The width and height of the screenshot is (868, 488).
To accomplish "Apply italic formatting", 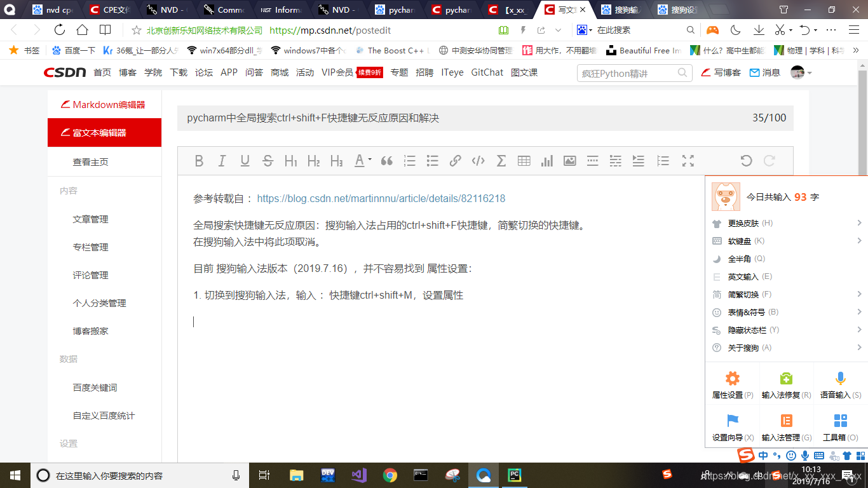I will pyautogui.click(x=222, y=161).
